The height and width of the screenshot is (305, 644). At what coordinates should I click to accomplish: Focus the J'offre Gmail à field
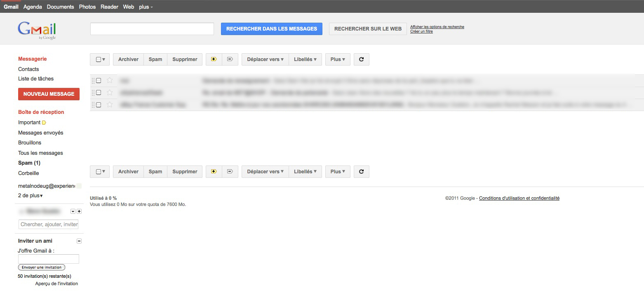tap(49, 259)
